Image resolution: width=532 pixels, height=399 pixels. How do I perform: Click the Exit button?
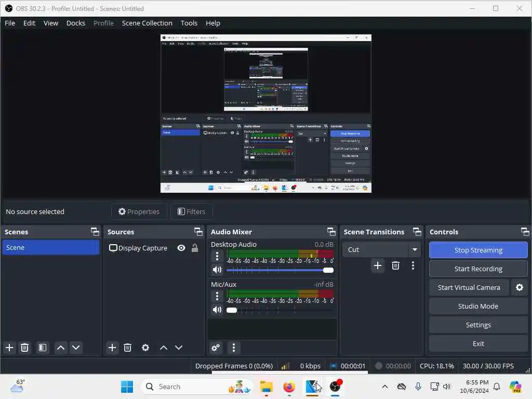click(x=478, y=344)
